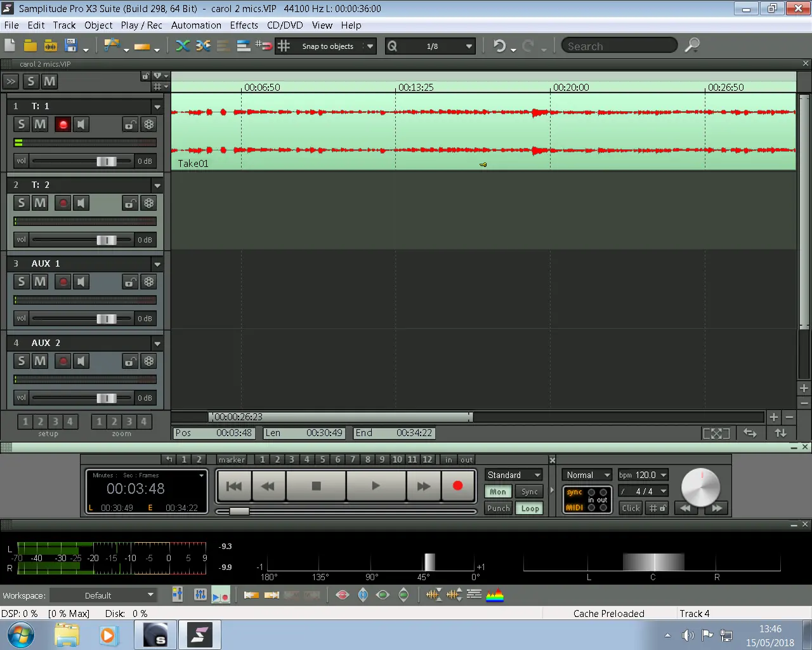Click the magnifier search icon
The height and width of the screenshot is (650, 812).
(692, 46)
